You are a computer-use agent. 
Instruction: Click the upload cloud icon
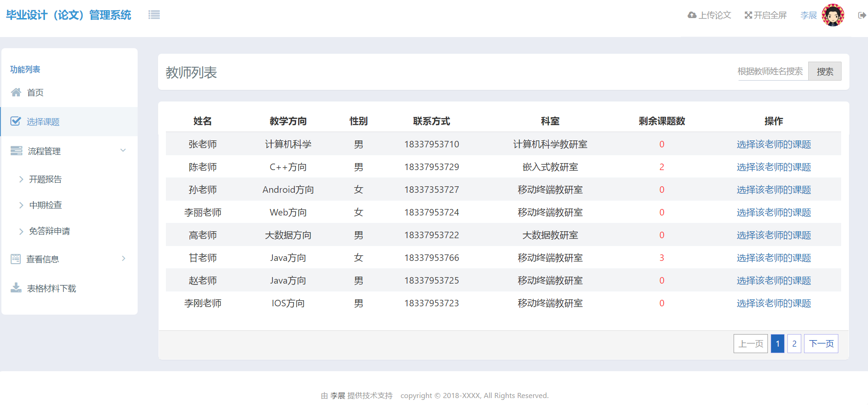(692, 15)
